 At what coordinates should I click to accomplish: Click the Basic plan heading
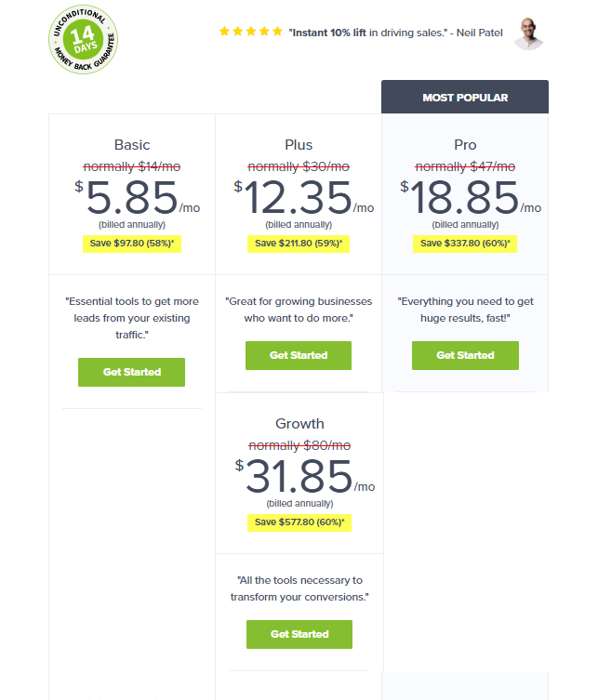click(132, 145)
